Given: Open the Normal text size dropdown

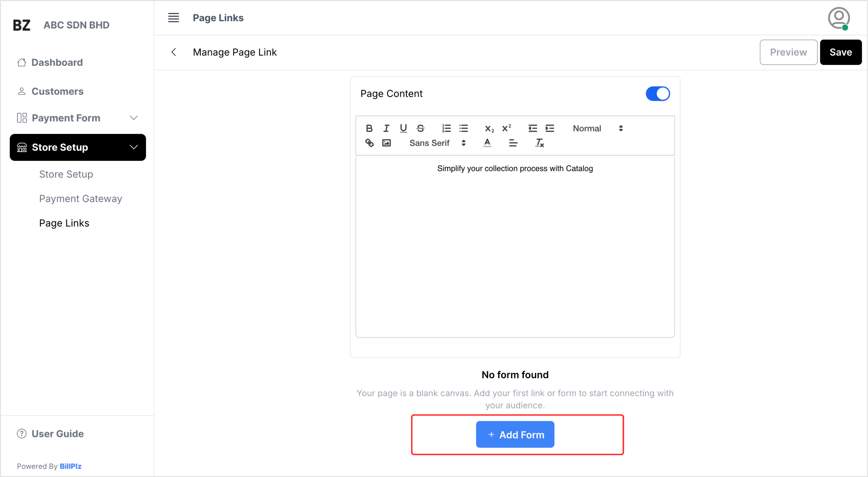Looking at the screenshot, I should point(597,128).
